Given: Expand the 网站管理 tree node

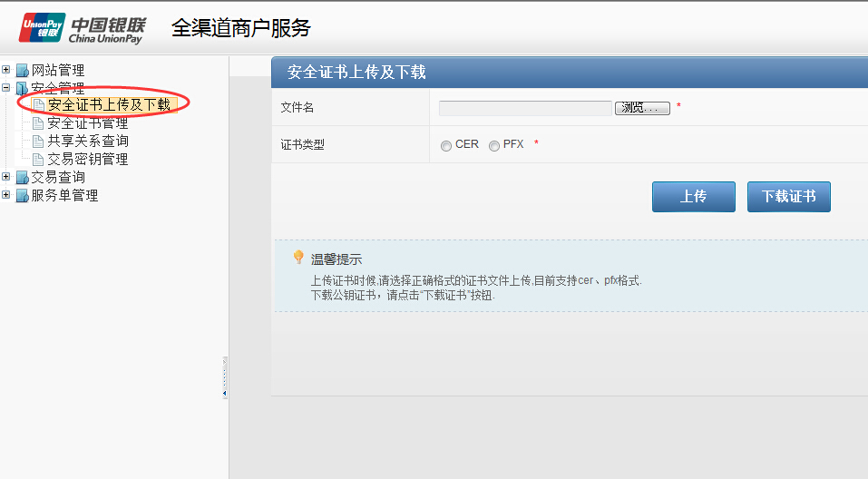Looking at the screenshot, I should (6, 70).
